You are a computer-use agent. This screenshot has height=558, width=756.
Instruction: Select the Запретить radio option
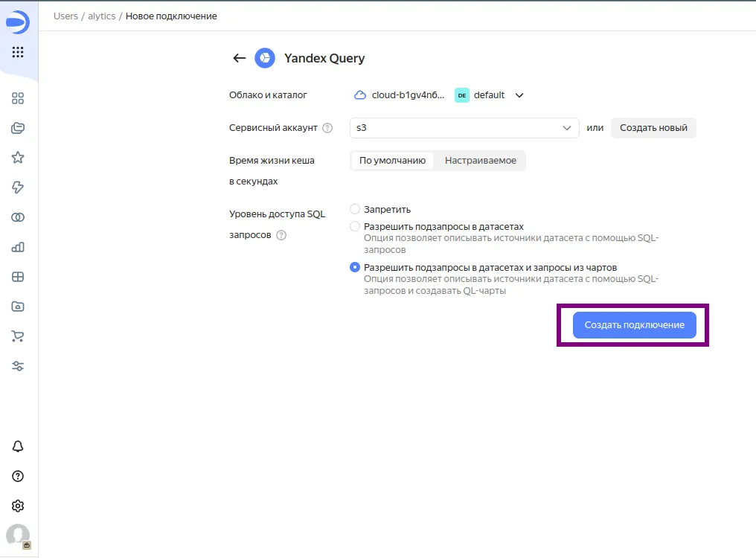coord(355,209)
